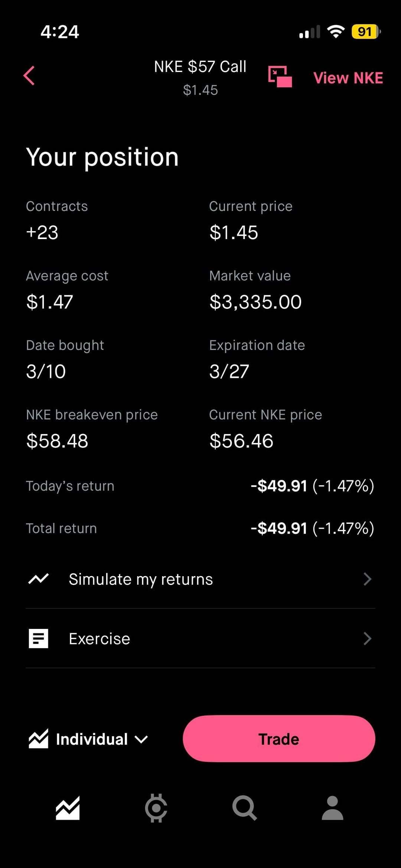Image resolution: width=401 pixels, height=868 pixels.
Task: Open the picture-in-picture chart icon
Action: (280, 77)
